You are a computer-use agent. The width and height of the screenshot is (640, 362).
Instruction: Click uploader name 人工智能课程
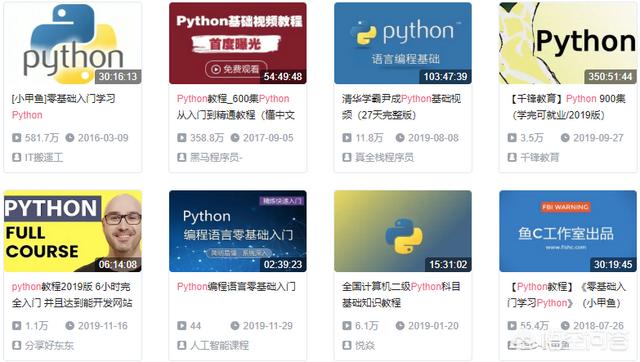pyautogui.click(x=219, y=345)
